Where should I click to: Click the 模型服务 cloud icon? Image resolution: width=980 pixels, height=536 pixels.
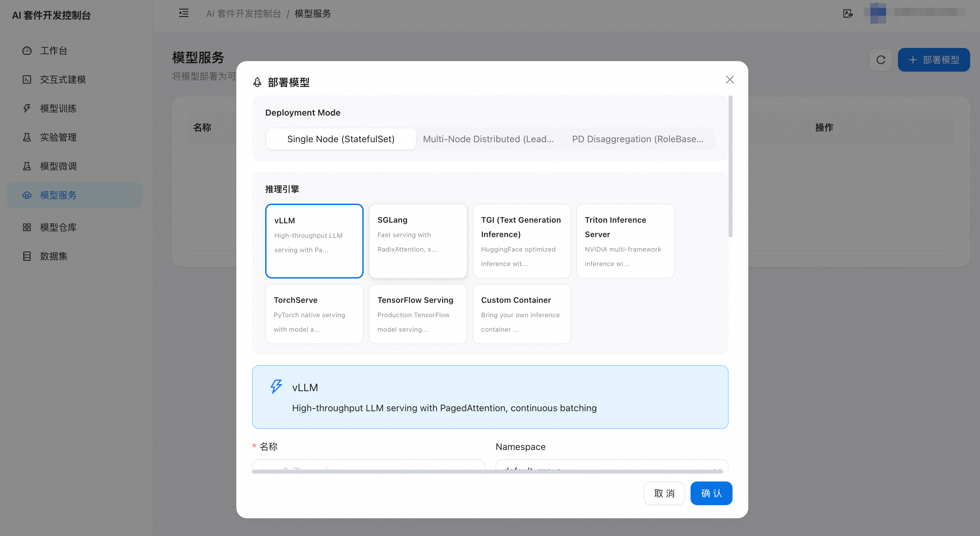pyautogui.click(x=27, y=195)
